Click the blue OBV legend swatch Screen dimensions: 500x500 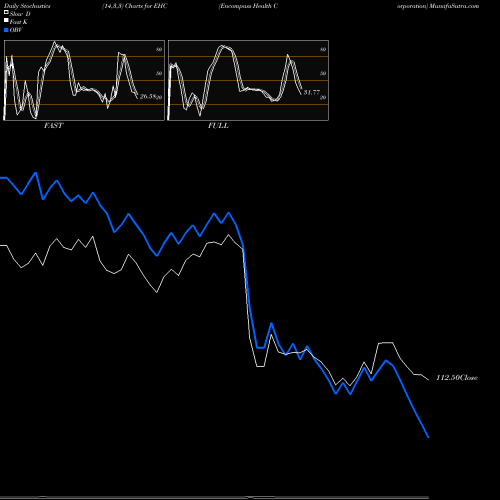(6, 30)
